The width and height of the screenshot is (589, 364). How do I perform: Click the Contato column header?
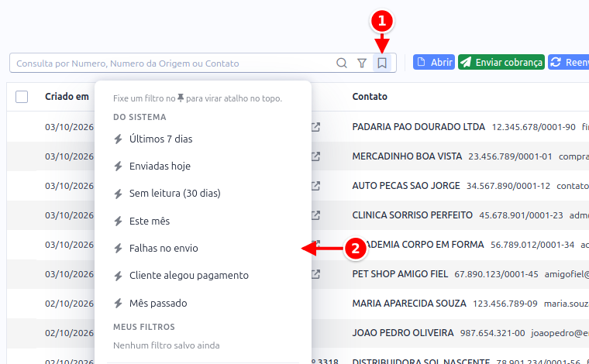pos(370,97)
